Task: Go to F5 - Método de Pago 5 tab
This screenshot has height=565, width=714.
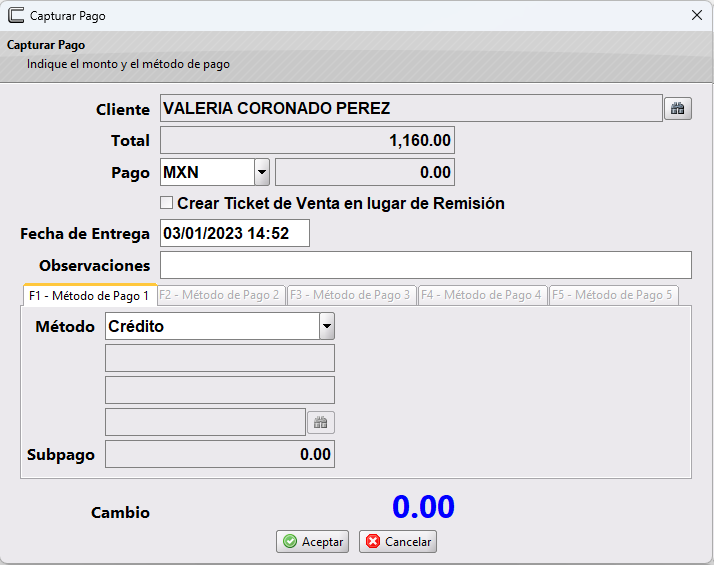Action: (613, 295)
